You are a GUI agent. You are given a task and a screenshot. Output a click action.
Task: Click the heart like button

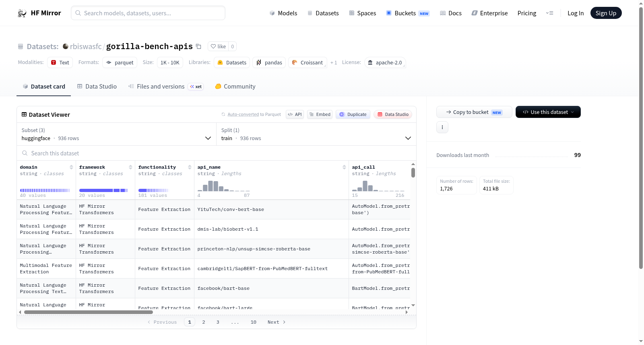(x=218, y=46)
